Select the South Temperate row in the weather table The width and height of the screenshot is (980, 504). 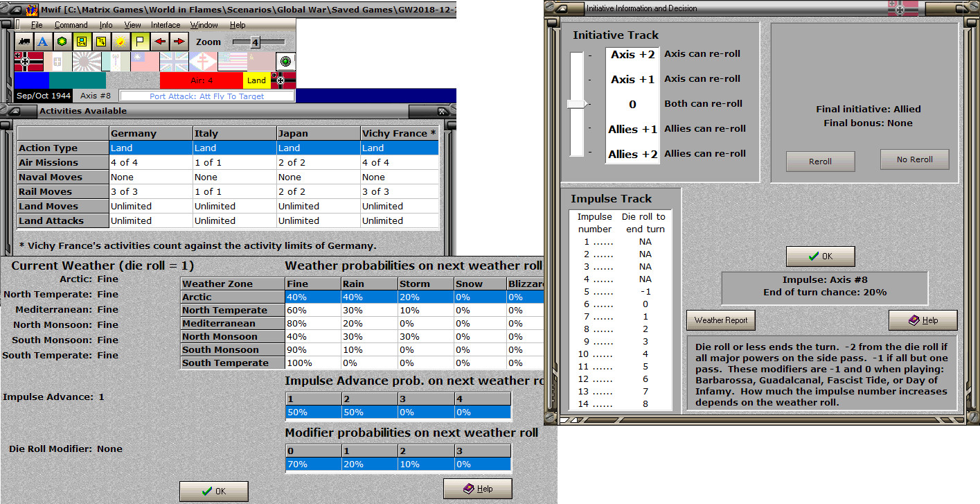click(x=362, y=363)
